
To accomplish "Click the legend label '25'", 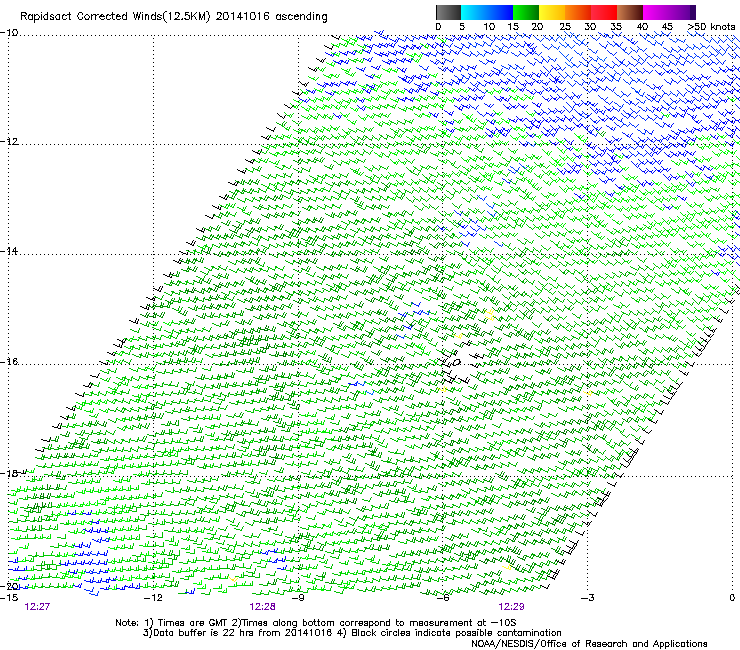I will point(565,27).
